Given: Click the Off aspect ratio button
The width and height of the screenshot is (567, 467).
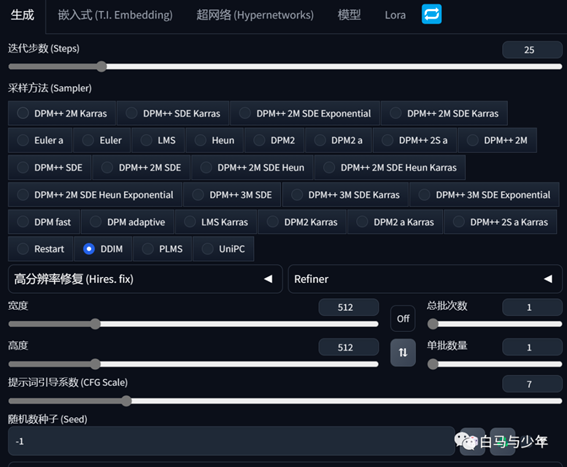Looking at the screenshot, I should click(x=403, y=318).
